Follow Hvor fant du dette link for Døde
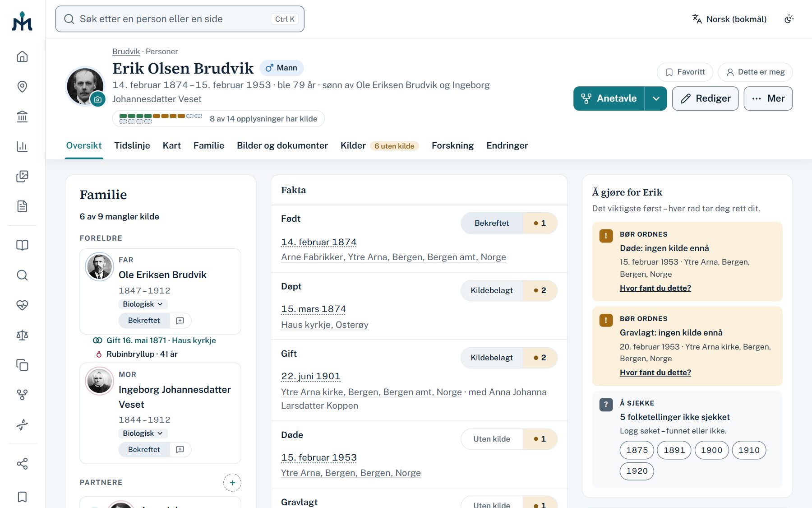Screen dimensions: 812x508 [655, 288]
